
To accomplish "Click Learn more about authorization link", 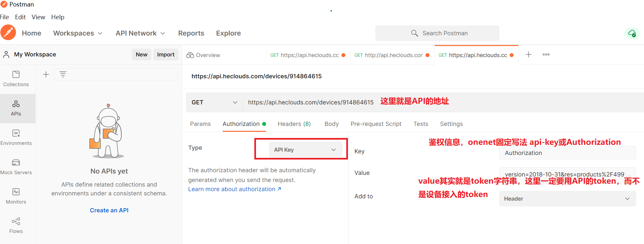I will coord(234,189).
